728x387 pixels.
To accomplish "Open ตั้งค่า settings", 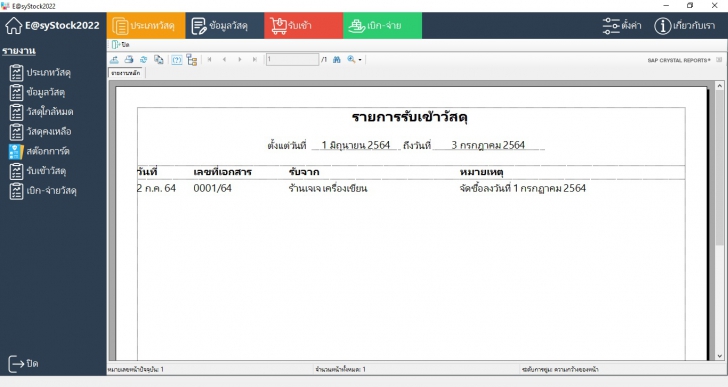I will pos(622,26).
